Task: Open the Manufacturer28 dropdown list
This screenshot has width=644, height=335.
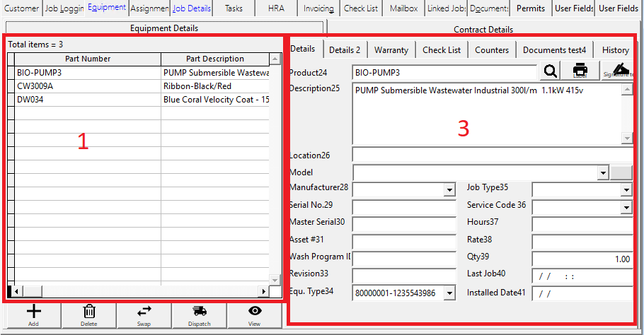Action: 449,189
